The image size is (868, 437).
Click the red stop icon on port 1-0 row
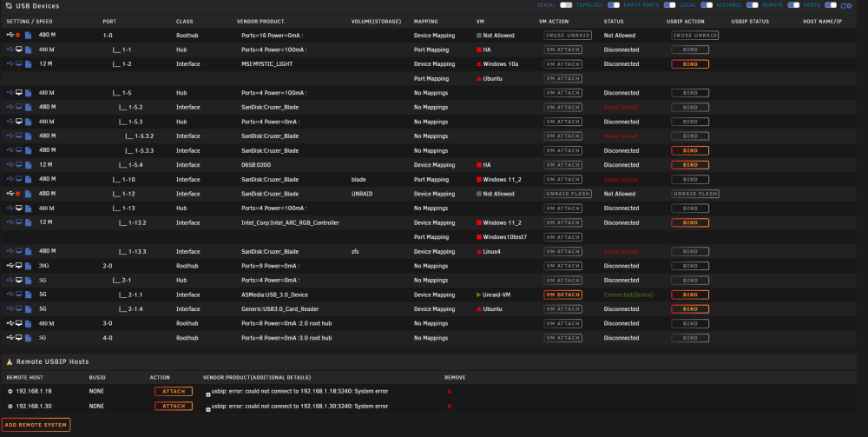(17, 35)
